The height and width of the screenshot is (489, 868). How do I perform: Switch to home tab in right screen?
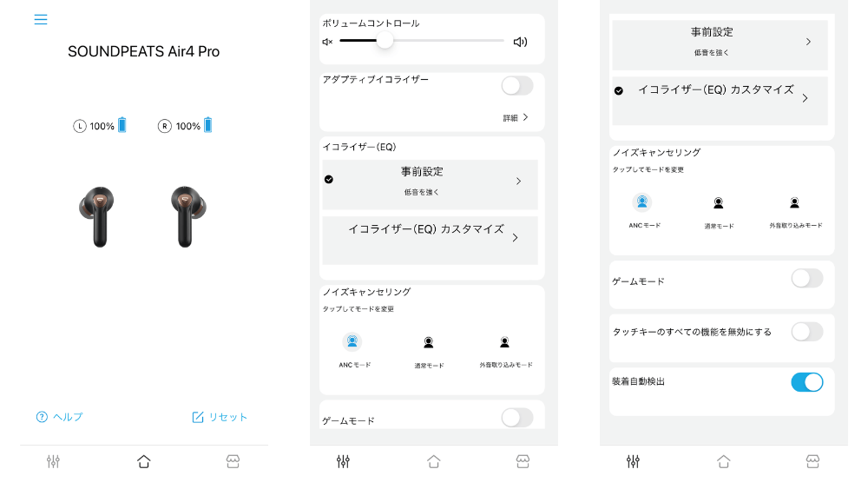click(724, 461)
